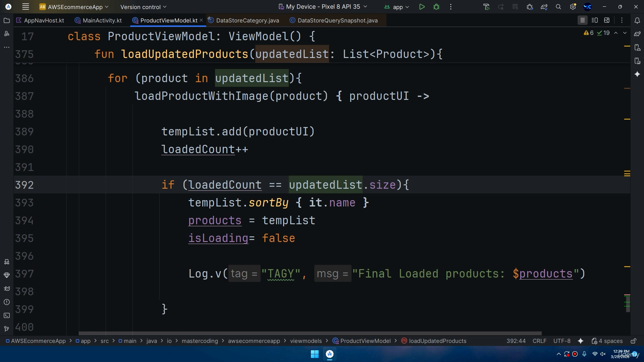Open Notifications bell tool window
Screen dimensions: 644x362
coord(637,20)
